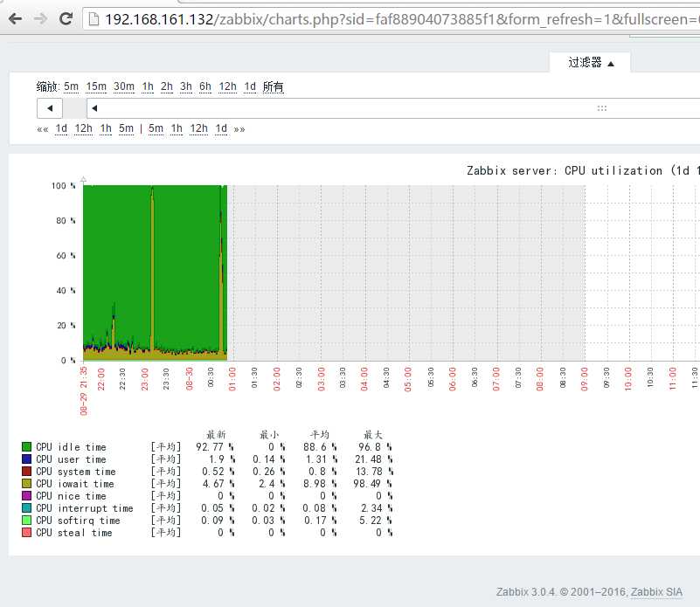Screen dimensions: 700x607
Task: Zoom graph to 6h
Action: coord(204,86)
